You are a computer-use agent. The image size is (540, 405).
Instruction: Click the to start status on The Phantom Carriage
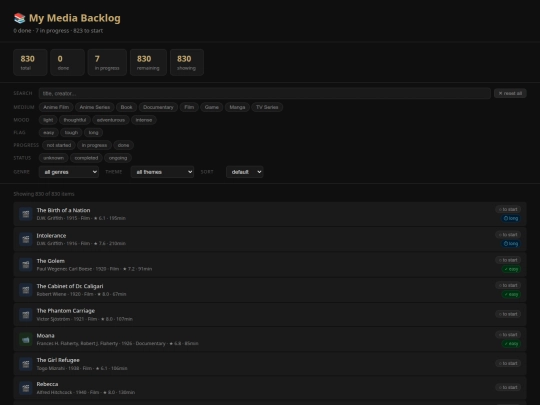[x=508, y=314]
